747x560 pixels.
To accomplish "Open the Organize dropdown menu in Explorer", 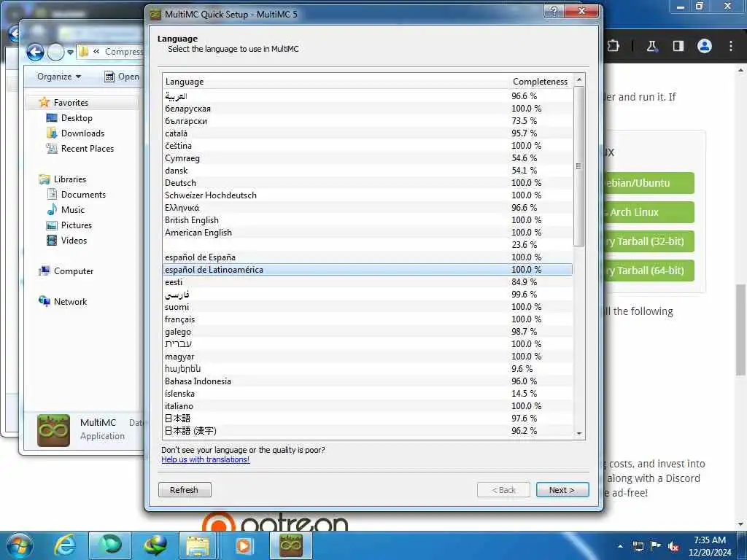I will [59, 77].
